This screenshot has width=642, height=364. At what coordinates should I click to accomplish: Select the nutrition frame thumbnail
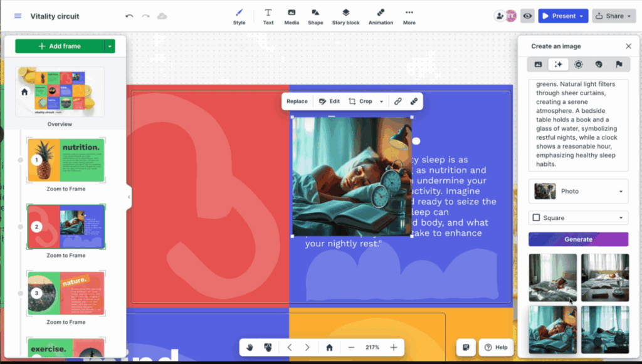coord(66,160)
